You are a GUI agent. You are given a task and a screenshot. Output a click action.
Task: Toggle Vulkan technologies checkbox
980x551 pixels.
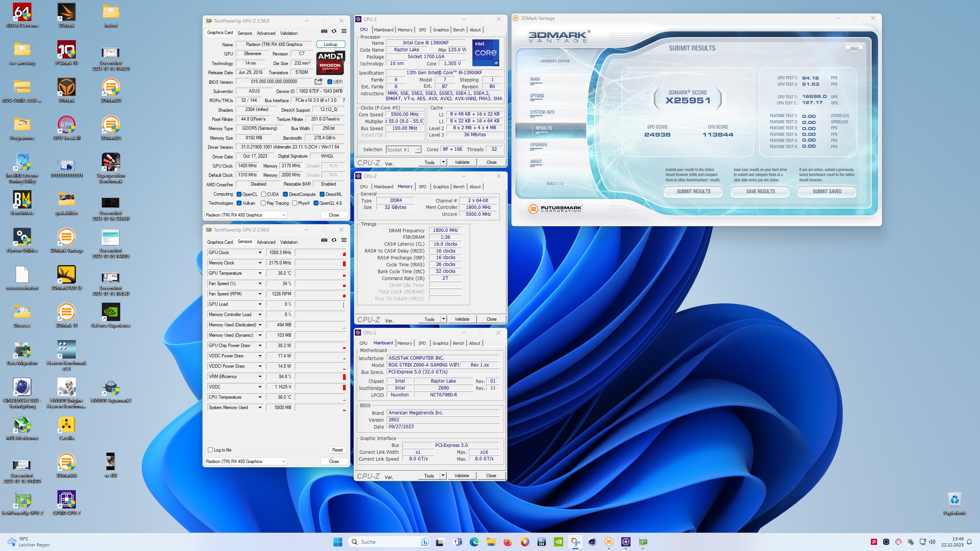coord(239,203)
